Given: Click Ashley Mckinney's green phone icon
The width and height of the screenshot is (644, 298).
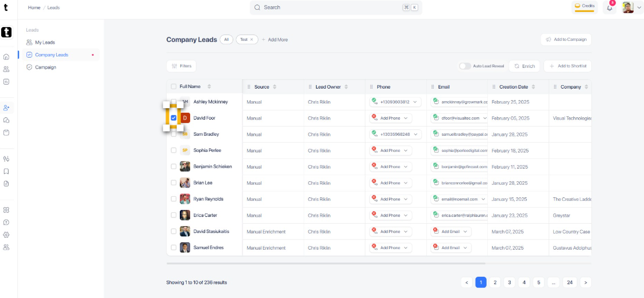Looking at the screenshot, I should click(374, 101).
